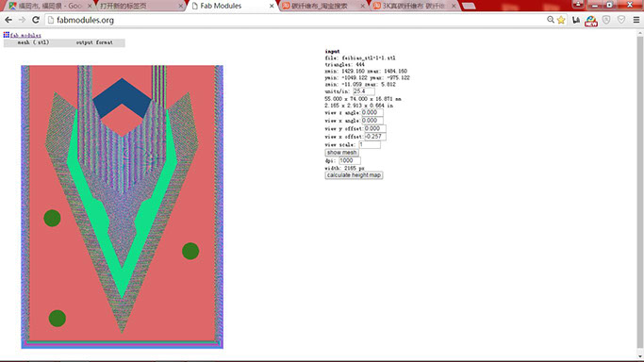Close the fifth 3K tab
The width and height of the screenshot is (644, 362).
(x=454, y=7)
